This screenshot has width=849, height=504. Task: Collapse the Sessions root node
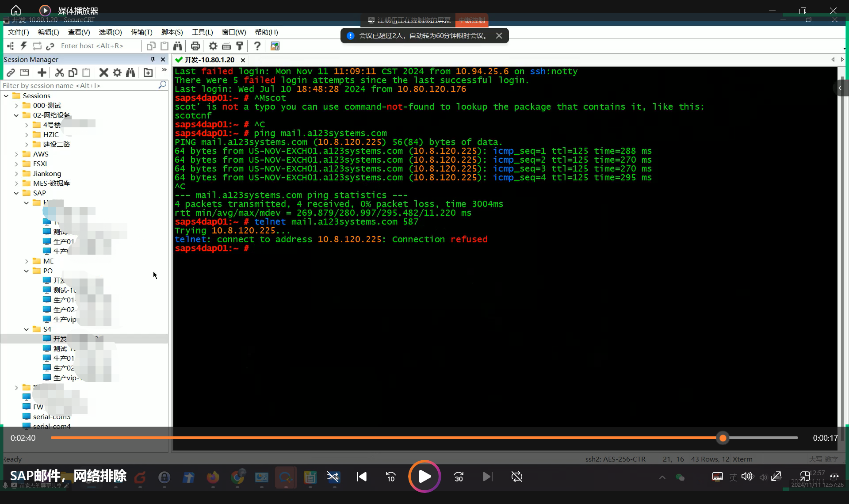[x=6, y=95]
